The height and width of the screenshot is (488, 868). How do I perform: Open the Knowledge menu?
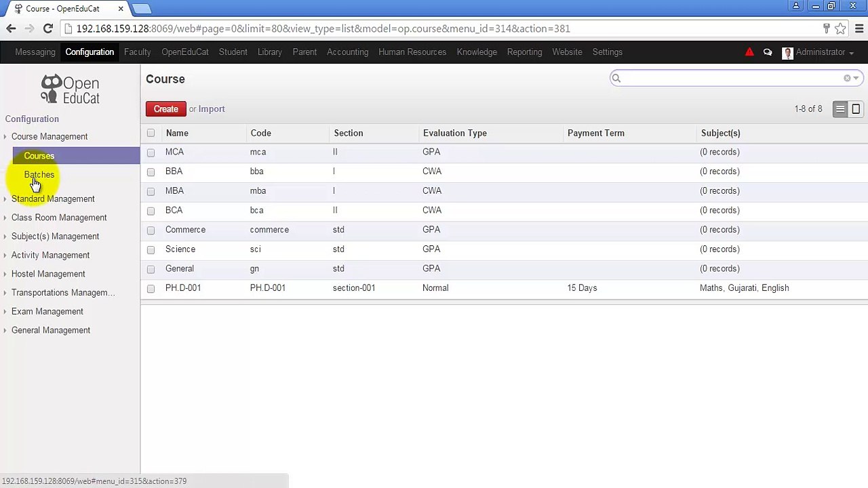click(477, 52)
